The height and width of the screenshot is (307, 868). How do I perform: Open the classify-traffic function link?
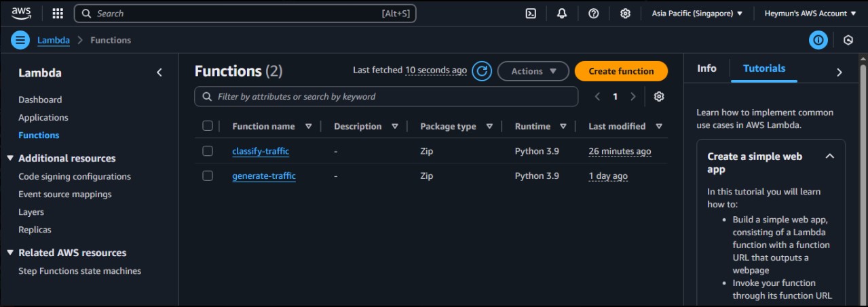pos(261,151)
